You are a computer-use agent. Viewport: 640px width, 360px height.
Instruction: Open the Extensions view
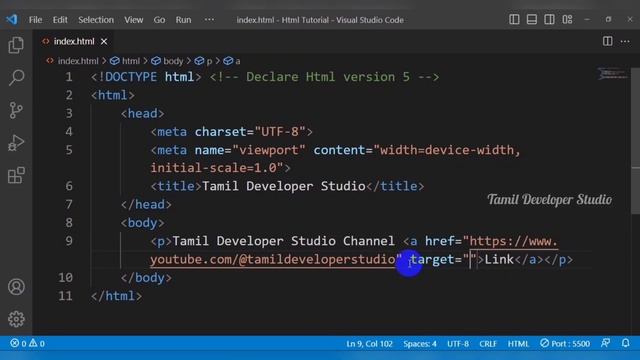pos(16,176)
